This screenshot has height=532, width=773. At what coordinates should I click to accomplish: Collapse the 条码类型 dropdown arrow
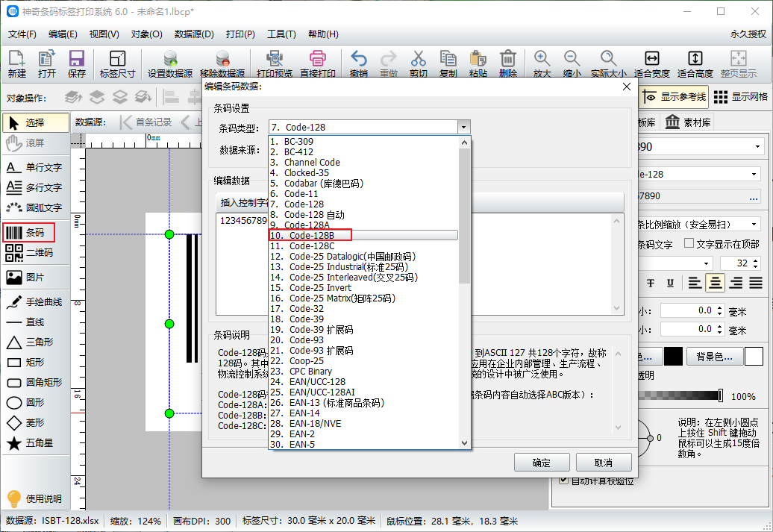(463, 127)
